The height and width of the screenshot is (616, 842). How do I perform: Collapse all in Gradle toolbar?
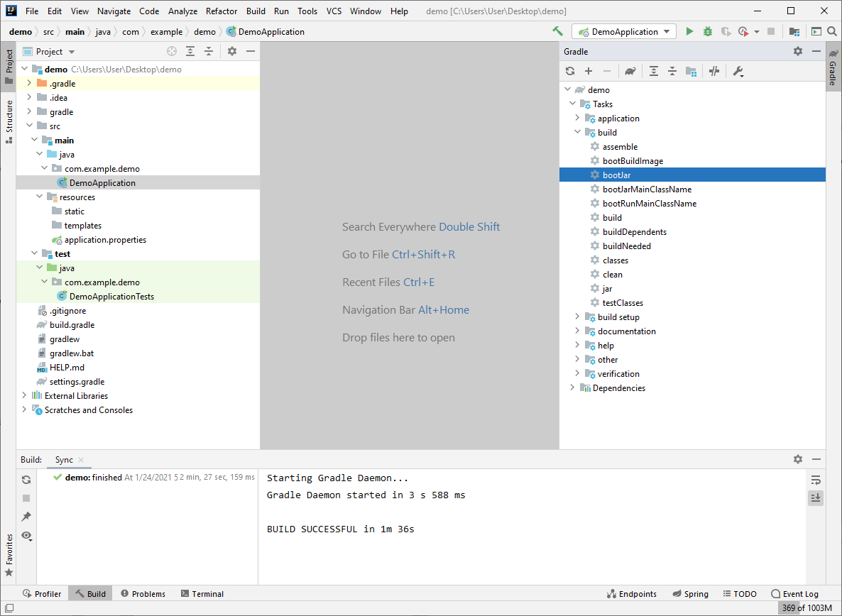(x=672, y=72)
